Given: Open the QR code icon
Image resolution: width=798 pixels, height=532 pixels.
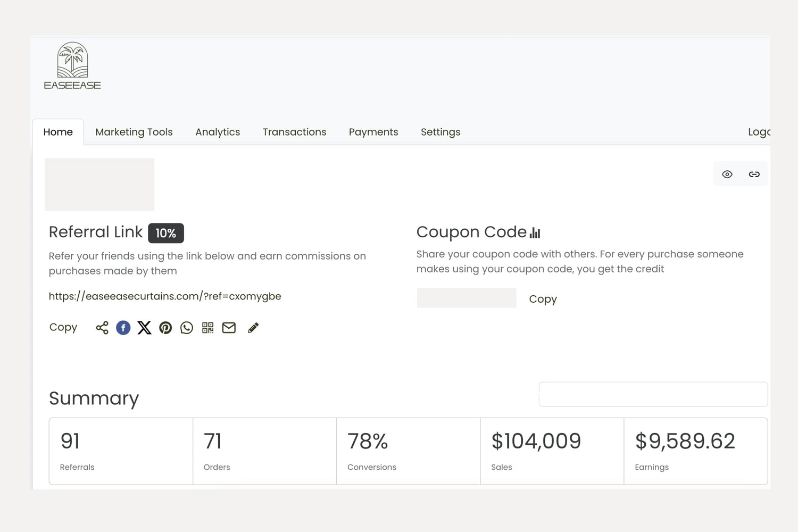Looking at the screenshot, I should pyautogui.click(x=207, y=328).
